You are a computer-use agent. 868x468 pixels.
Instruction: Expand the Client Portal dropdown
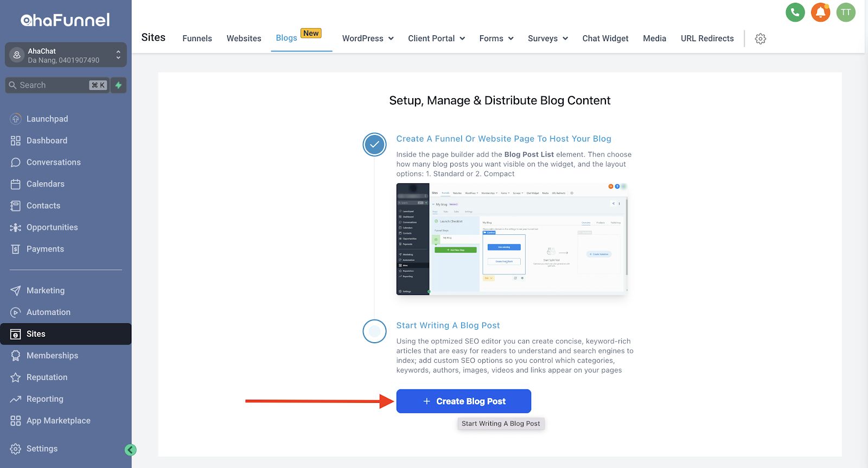(x=437, y=39)
